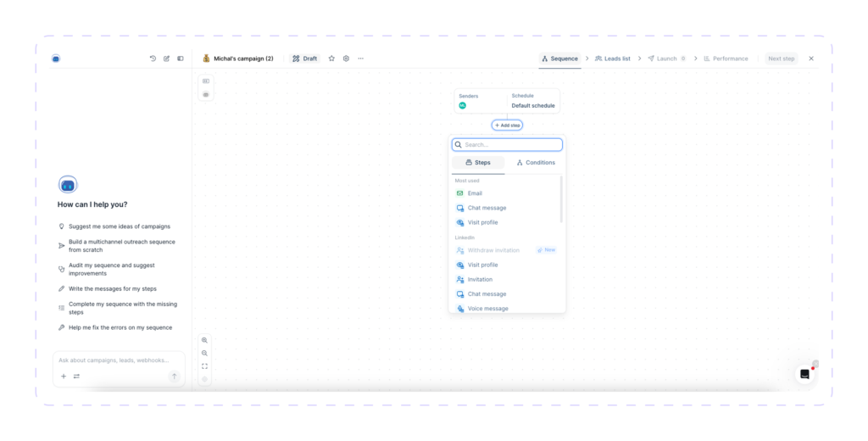The height and width of the screenshot is (441, 868).
Task: Click the Add step button
Action: pos(507,126)
